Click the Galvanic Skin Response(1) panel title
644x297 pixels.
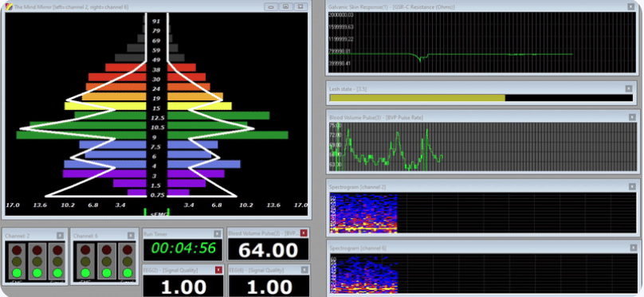click(x=392, y=7)
